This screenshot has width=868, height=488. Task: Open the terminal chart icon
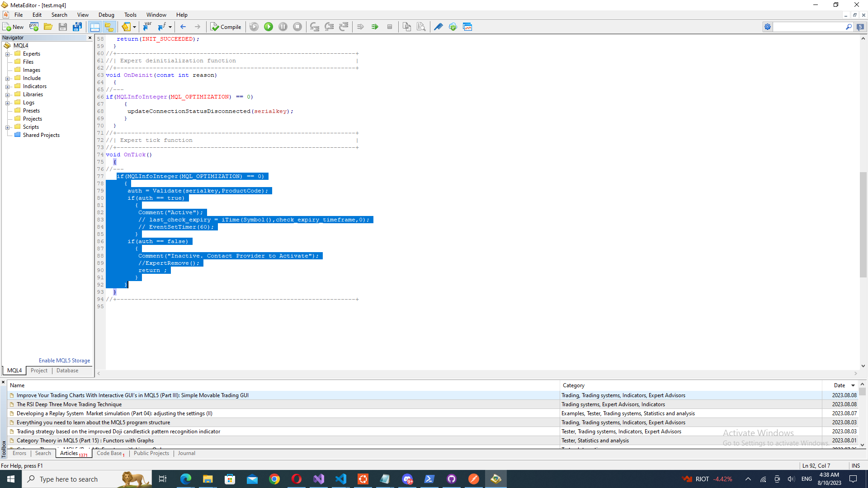coord(467,27)
